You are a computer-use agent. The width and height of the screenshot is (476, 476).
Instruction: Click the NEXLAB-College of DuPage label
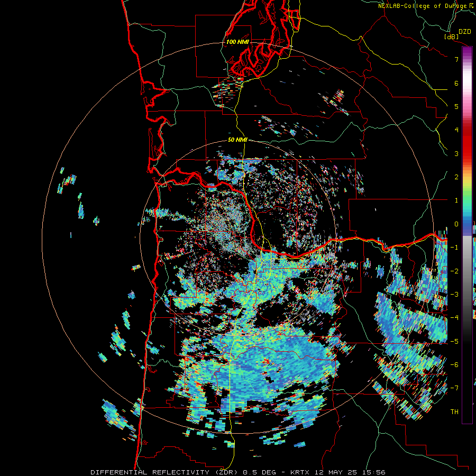[427, 6]
